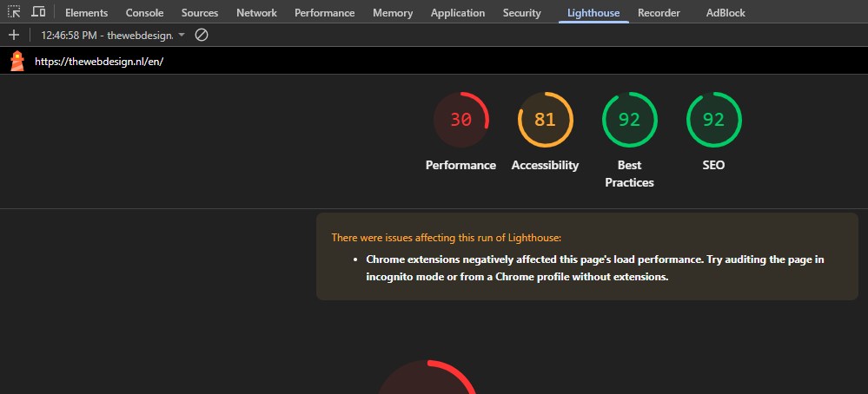Jump to SEO via its 92 gauge
This screenshot has height=394, width=868.
pyautogui.click(x=713, y=120)
